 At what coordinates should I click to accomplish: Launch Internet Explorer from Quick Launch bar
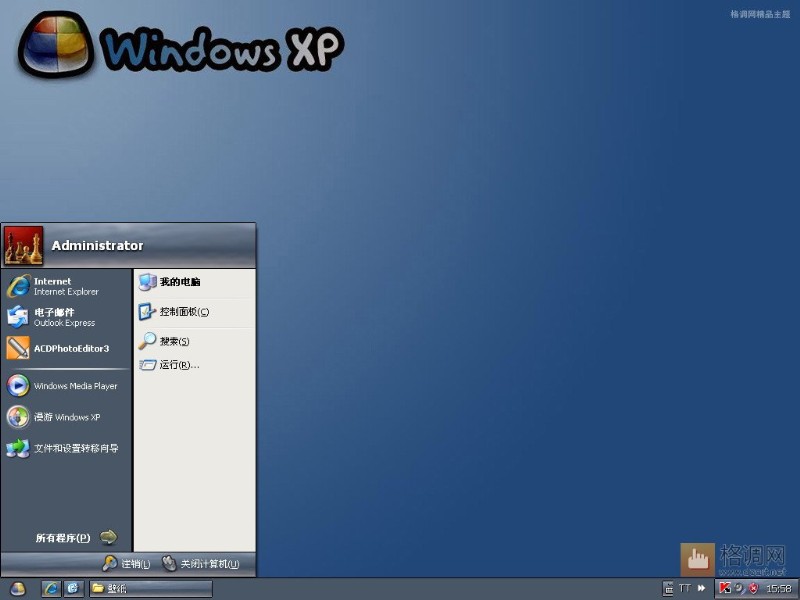(51, 588)
